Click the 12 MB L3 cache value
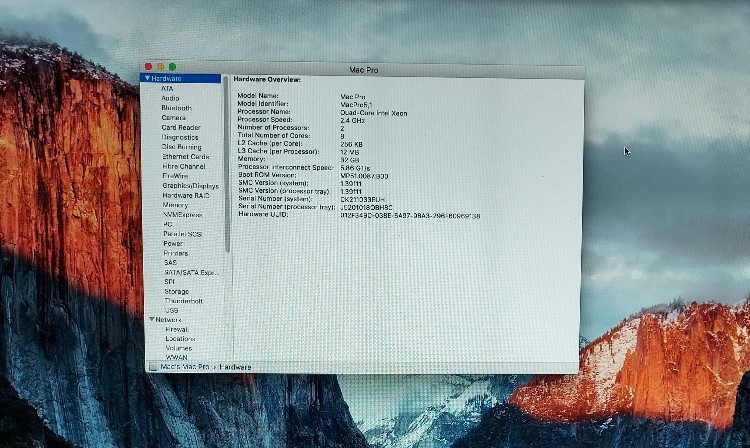Image resolution: width=750 pixels, height=448 pixels. (x=350, y=153)
